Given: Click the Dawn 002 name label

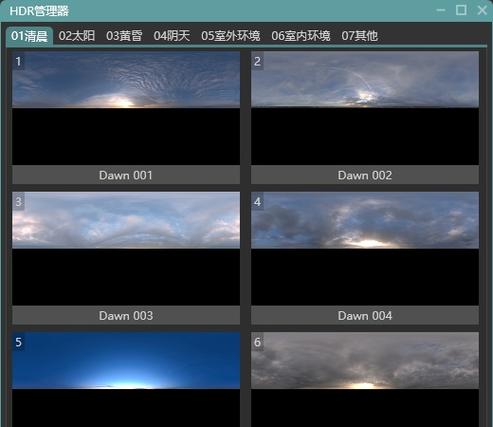Looking at the screenshot, I should pyautogui.click(x=365, y=175).
